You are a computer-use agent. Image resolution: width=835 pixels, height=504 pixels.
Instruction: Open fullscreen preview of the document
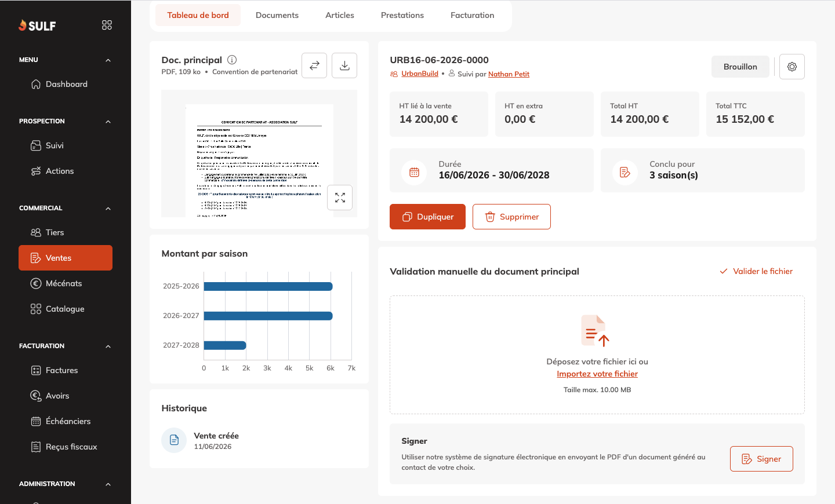[340, 198]
